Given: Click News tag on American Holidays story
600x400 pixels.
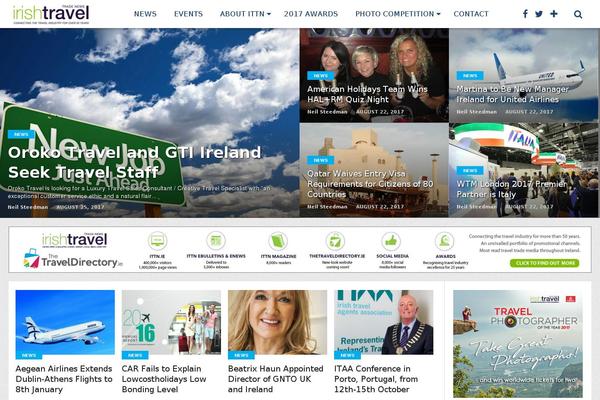Looking at the screenshot, I should click(x=320, y=75).
